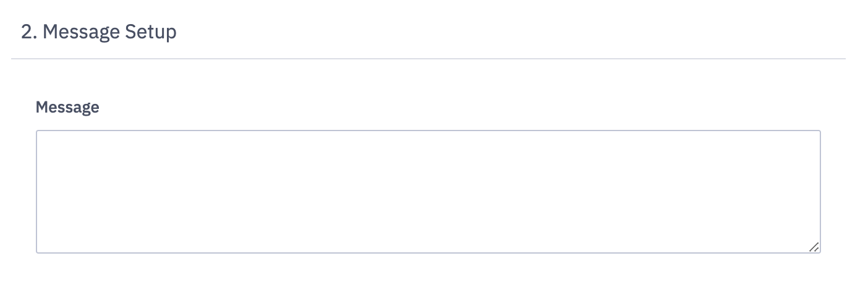Click the separator line below the section heading
868x287 pixels.
[428, 59]
